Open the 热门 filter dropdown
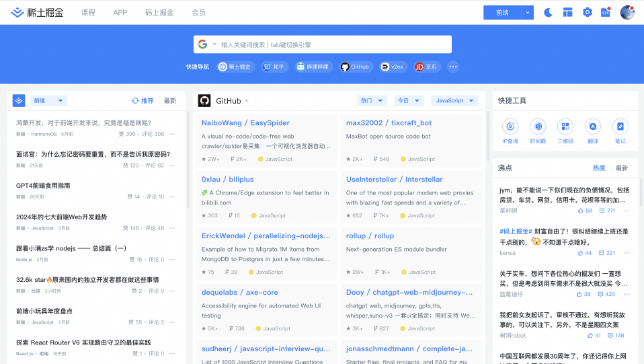 click(x=372, y=100)
